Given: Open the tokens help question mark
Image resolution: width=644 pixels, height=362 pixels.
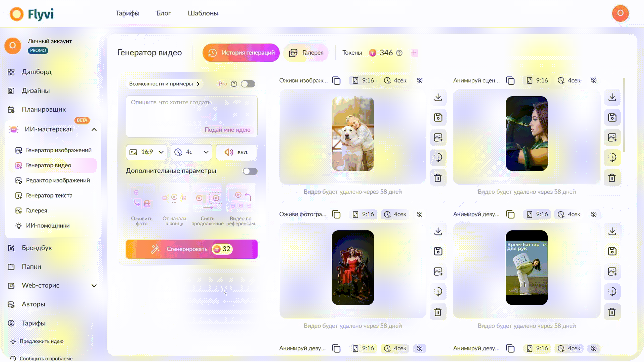Looking at the screenshot, I should (x=399, y=53).
